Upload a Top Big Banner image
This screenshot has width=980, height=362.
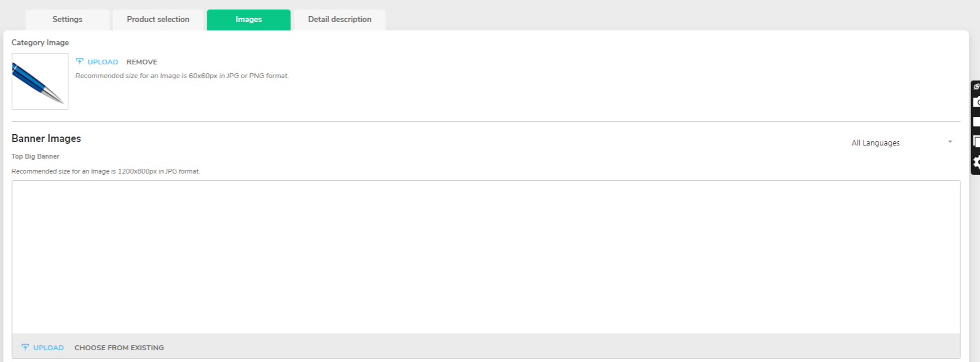coord(48,348)
